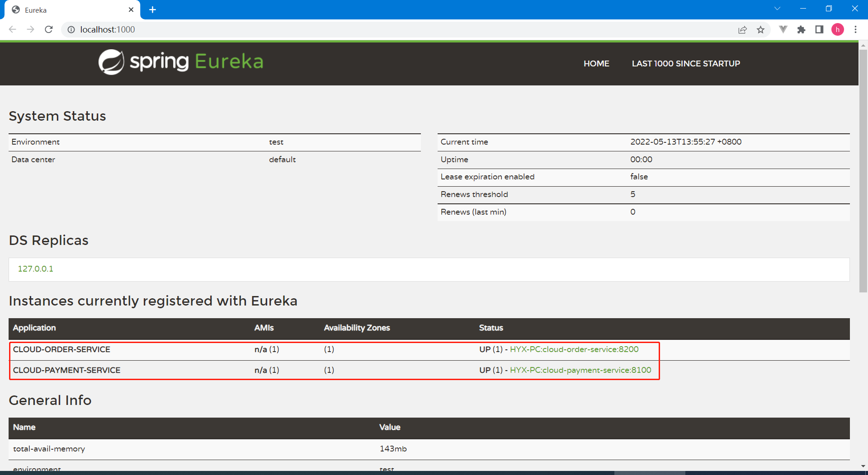View site information icon beside localhost
Image resolution: width=868 pixels, height=475 pixels.
click(71, 29)
